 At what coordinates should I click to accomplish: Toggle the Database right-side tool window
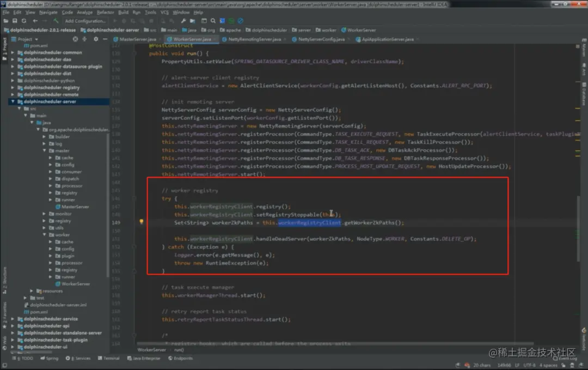tap(584, 94)
